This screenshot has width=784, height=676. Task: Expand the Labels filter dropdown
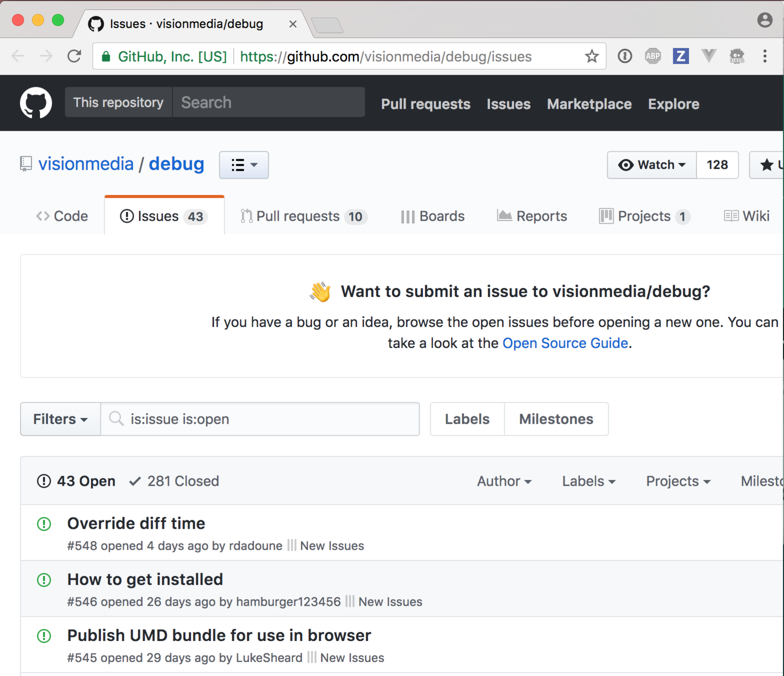589,481
